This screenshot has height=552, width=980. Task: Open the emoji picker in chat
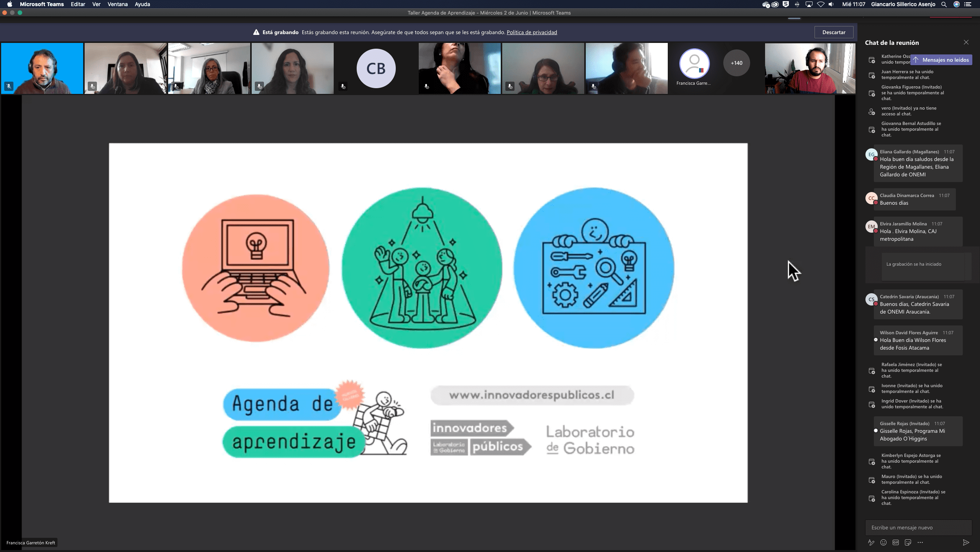point(883,542)
